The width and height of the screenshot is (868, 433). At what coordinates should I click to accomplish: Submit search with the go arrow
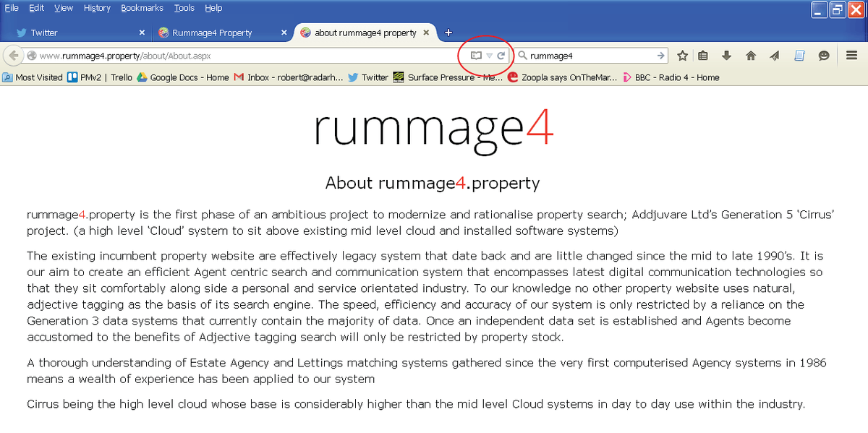[x=660, y=56]
